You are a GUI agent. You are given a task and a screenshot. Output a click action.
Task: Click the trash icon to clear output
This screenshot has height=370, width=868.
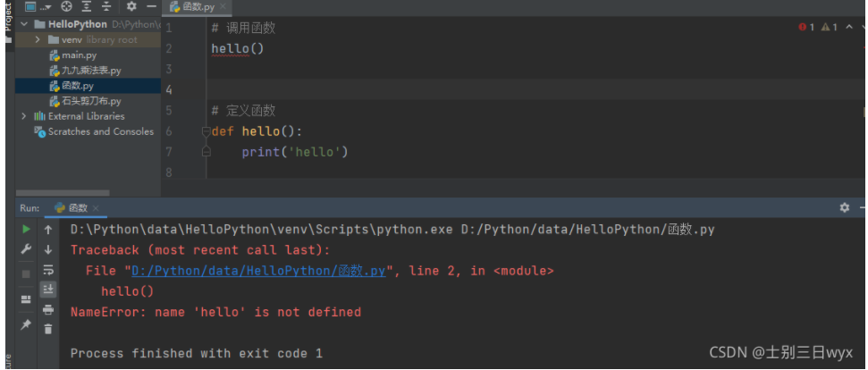[x=48, y=329]
